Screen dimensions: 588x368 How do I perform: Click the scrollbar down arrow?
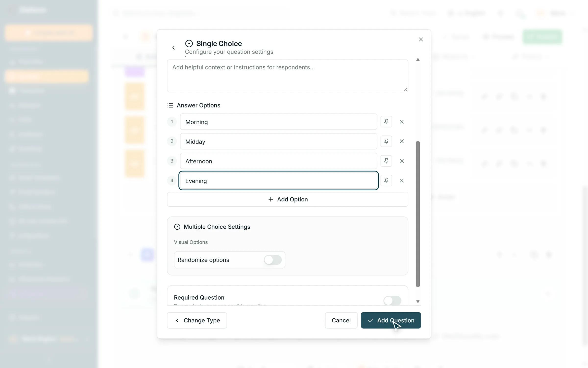tap(418, 302)
